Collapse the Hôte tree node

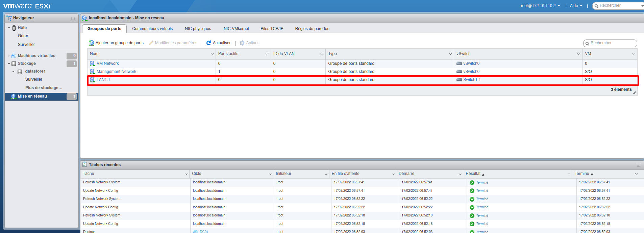pyautogui.click(x=9, y=28)
